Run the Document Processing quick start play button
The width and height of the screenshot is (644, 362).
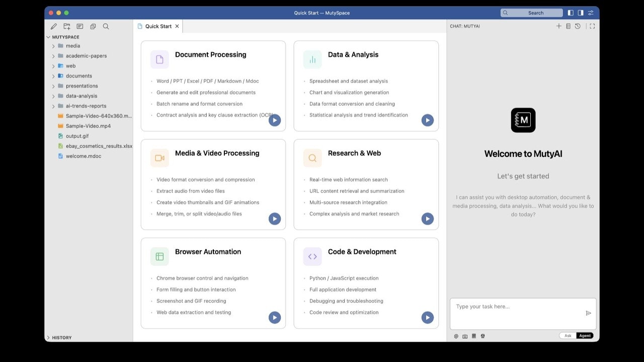[275, 120]
